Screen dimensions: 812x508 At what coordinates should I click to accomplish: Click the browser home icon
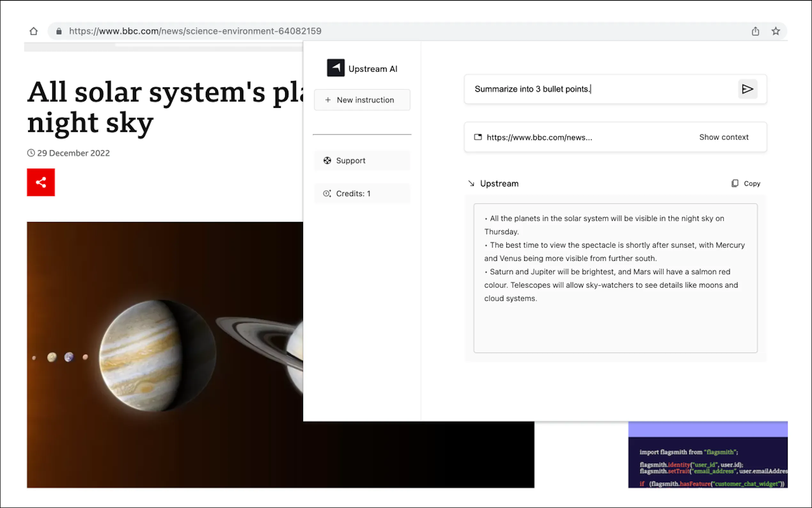[x=34, y=31]
